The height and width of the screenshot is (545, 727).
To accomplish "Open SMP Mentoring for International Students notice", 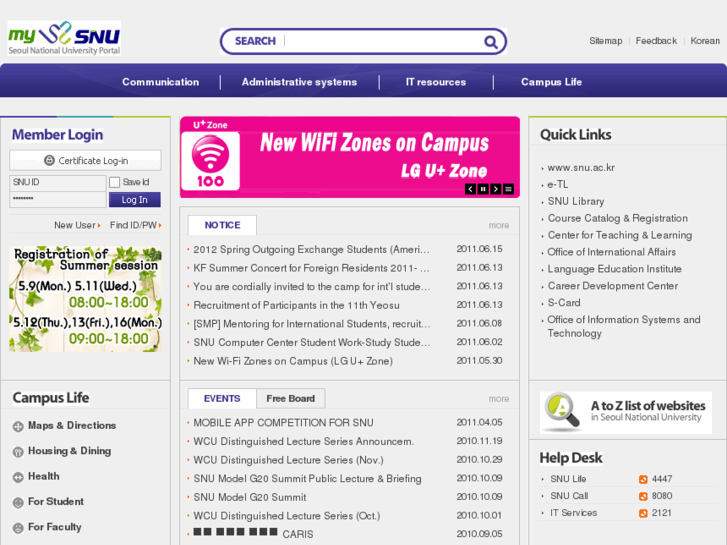I will coord(312,324).
